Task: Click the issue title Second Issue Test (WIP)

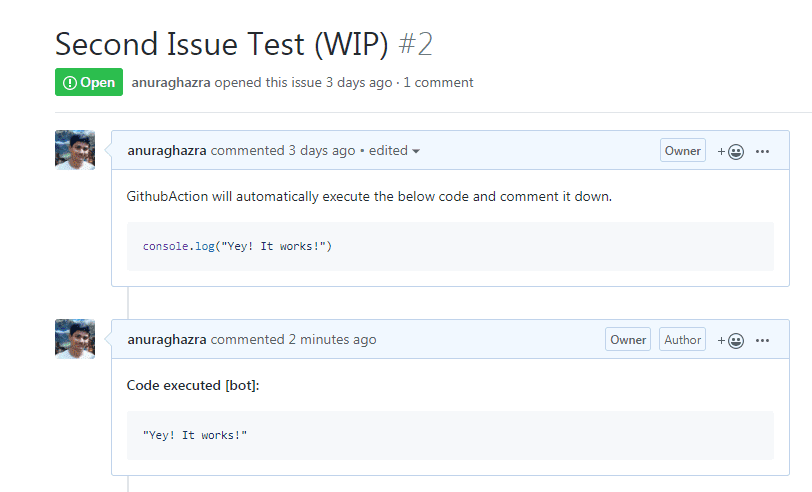Action: tap(222, 44)
